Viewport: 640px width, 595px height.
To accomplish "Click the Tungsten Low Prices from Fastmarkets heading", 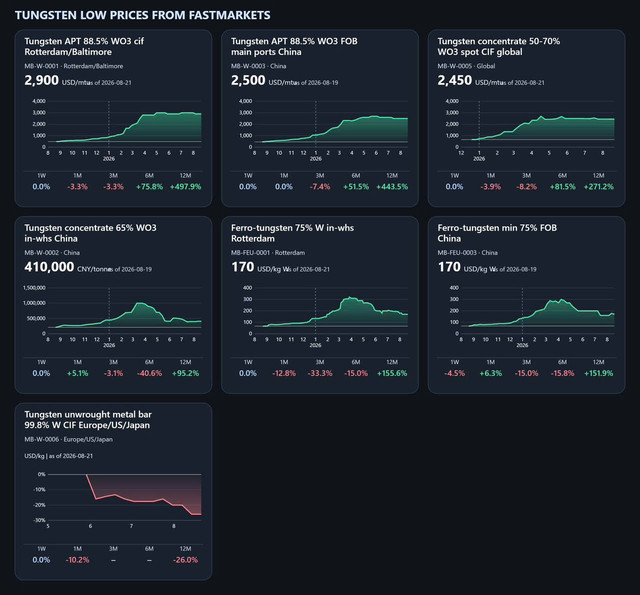I will point(142,16).
